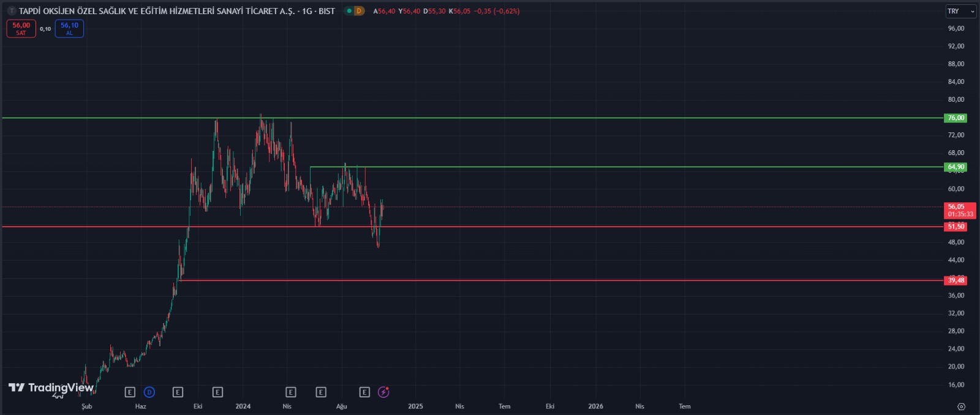The height and width of the screenshot is (415, 980).
Task: Select the green 76,00 price line label
Action: 956,118
